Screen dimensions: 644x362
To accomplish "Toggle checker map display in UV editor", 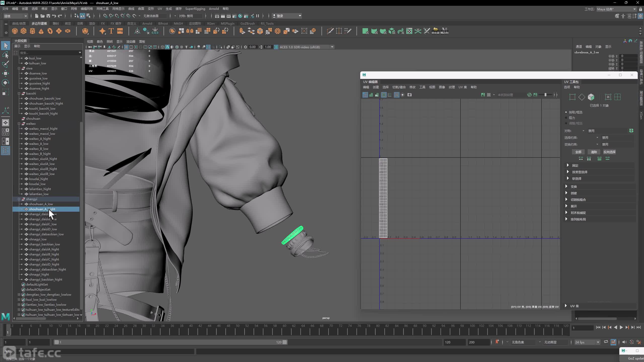I will tap(489, 95).
